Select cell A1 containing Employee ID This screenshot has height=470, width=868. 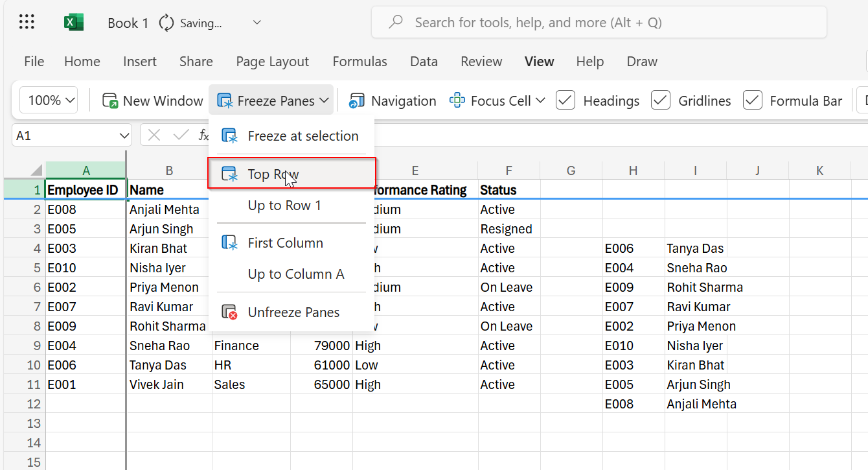[86, 189]
